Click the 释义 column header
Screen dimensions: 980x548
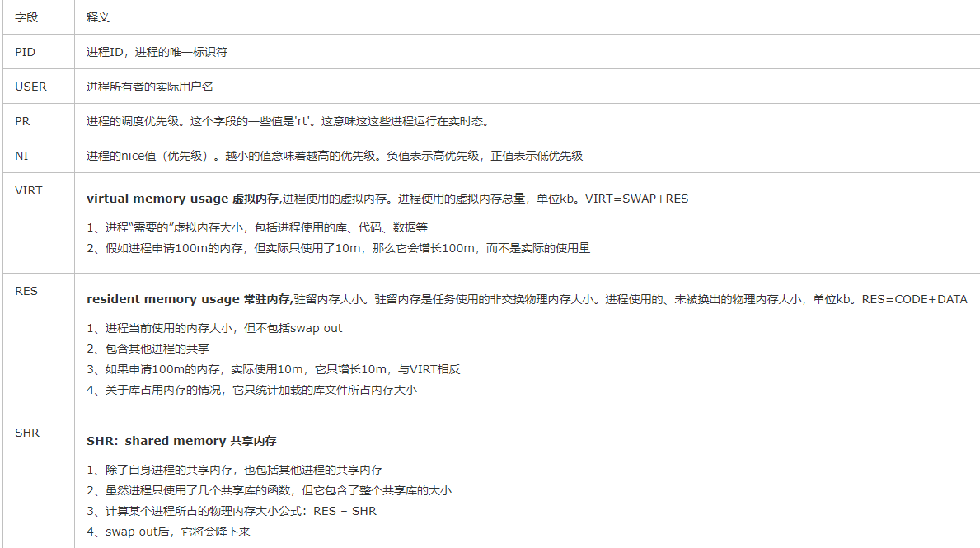click(96, 16)
